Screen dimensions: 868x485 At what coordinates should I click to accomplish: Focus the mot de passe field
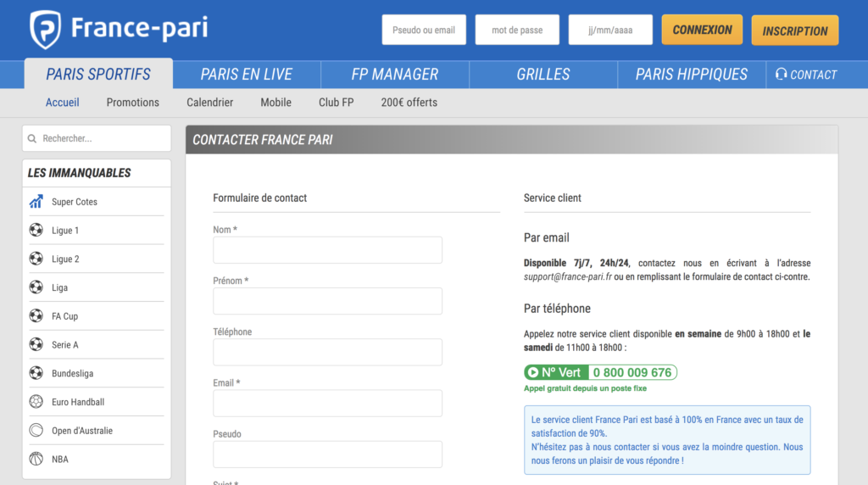tap(517, 30)
